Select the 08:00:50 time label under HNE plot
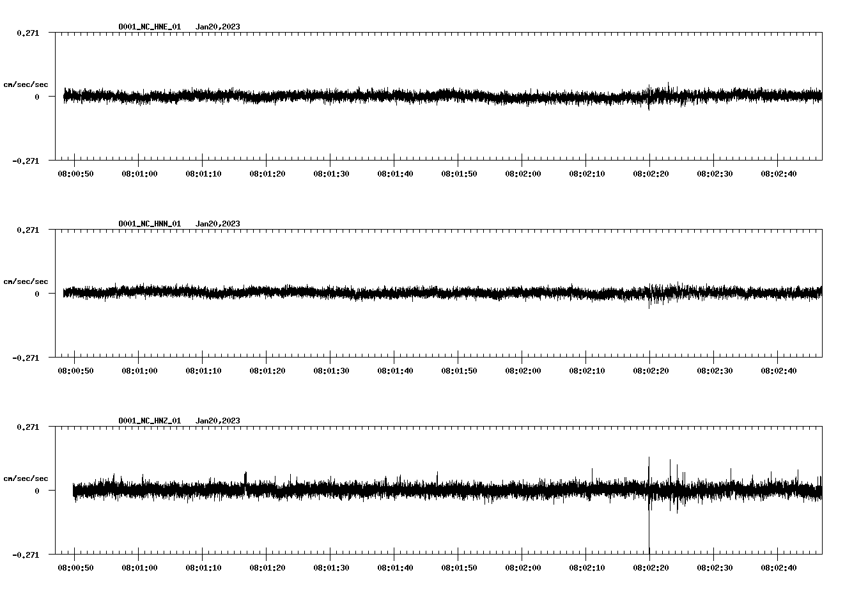The image size is (868, 591). [x=75, y=173]
